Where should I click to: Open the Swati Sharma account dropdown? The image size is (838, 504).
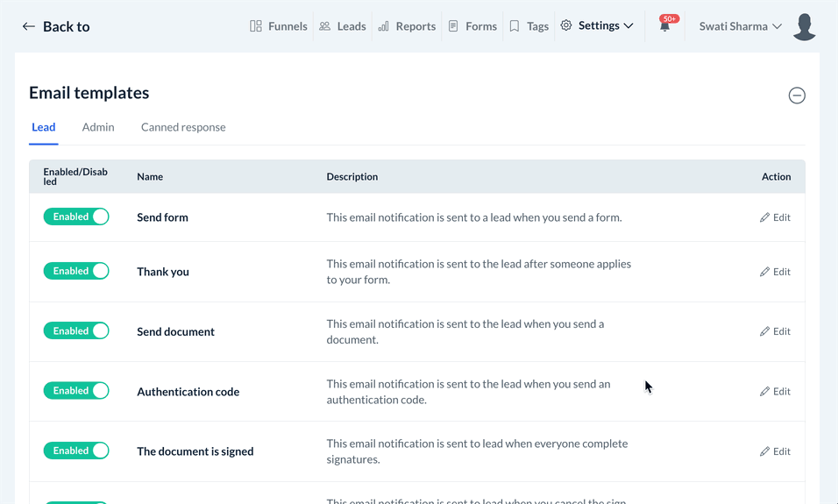(x=740, y=26)
